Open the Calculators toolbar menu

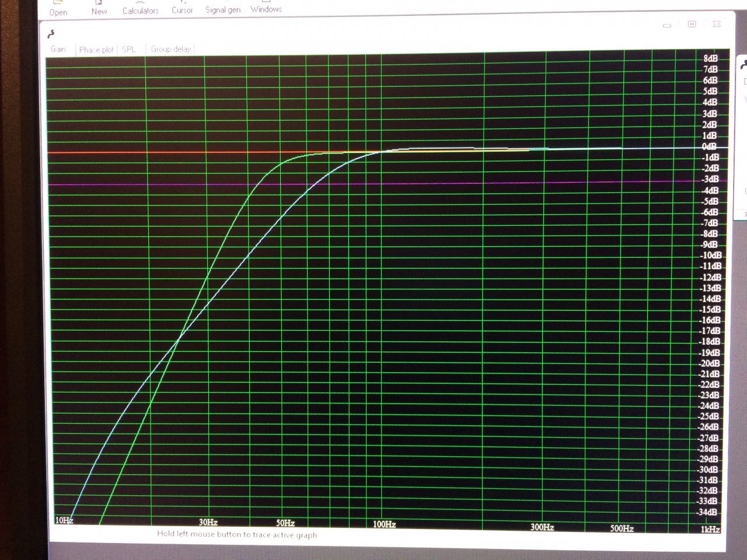point(140,7)
